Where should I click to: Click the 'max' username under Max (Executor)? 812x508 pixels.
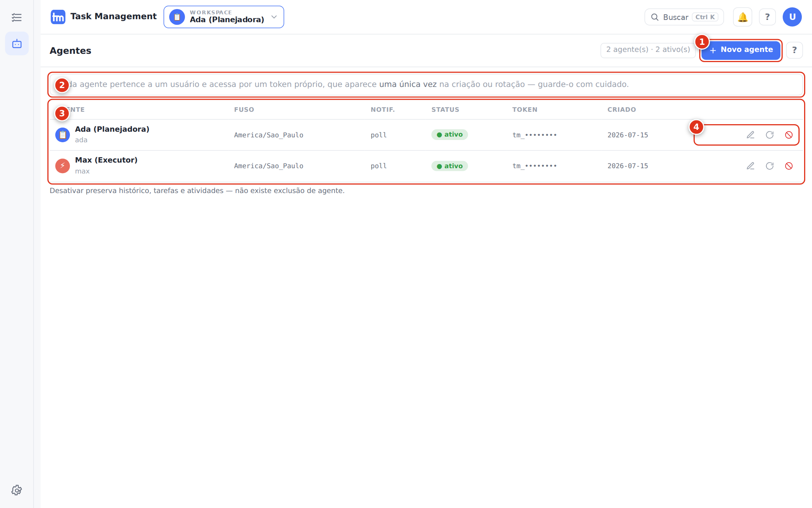pos(82,171)
